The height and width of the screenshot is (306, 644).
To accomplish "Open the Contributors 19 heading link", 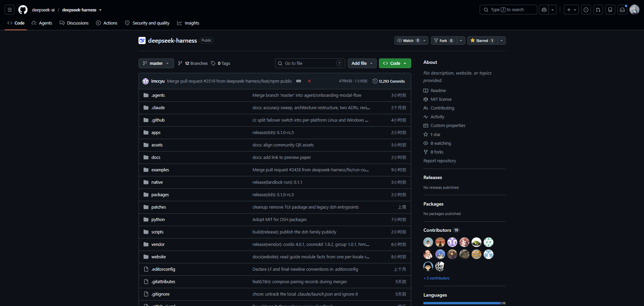I will pyautogui.click(x=441, y=230).
